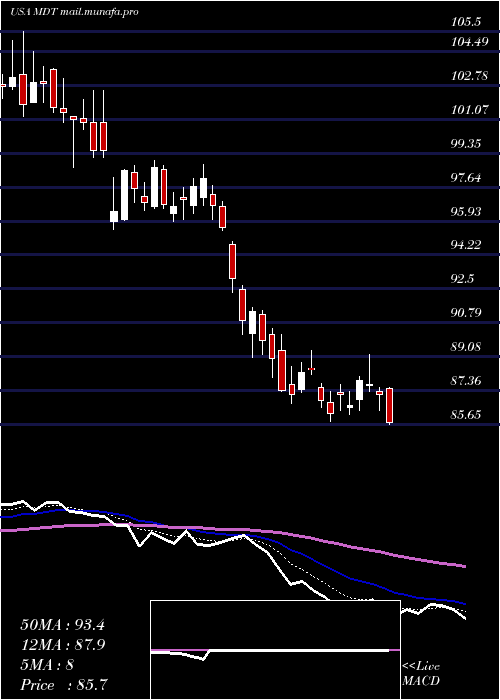Viewport: 500px width, 700px height.
Task: Click the 102.78 price axis label
Action: [x=470, y=76]
